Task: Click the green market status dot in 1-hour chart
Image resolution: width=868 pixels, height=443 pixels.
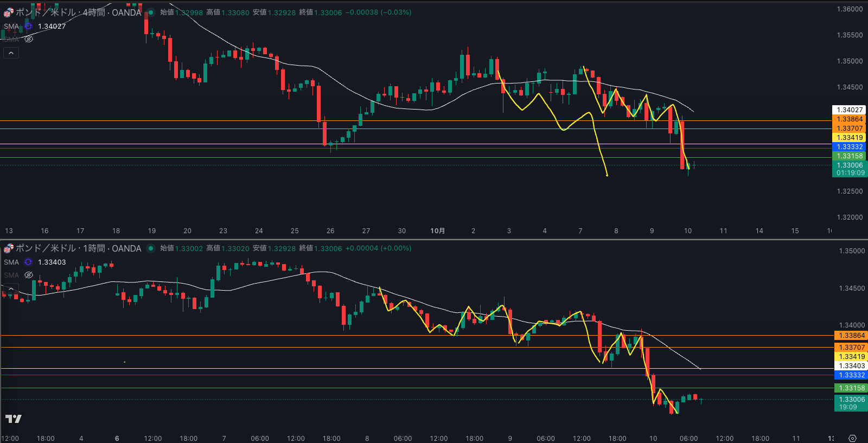Action: (x=151, y=248)
